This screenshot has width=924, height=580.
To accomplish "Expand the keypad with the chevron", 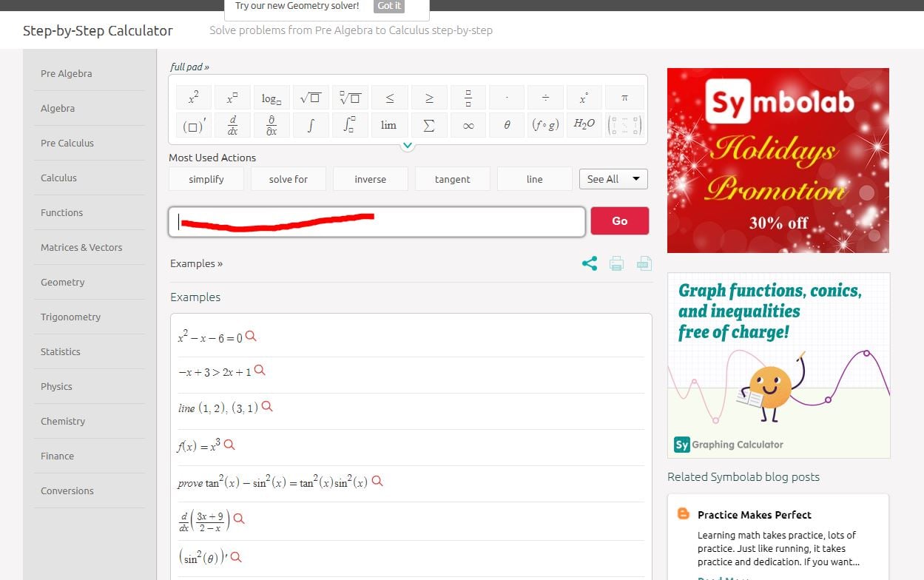I will [408, 146].
